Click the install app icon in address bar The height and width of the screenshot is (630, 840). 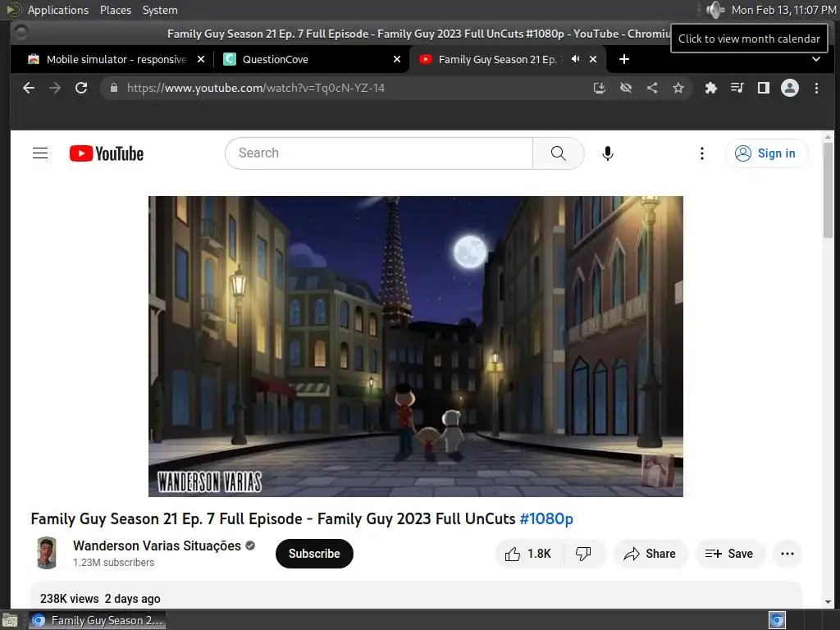(600, 88)
